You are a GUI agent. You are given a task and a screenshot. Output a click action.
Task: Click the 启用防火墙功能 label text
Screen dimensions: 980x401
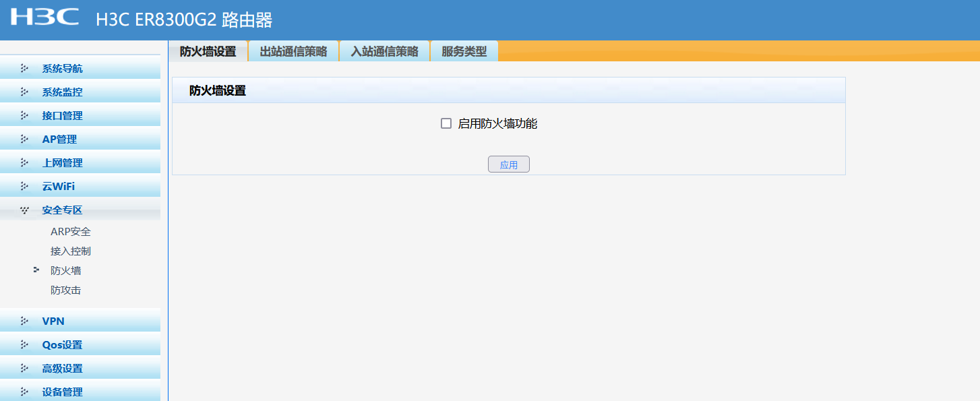(497, 123)
